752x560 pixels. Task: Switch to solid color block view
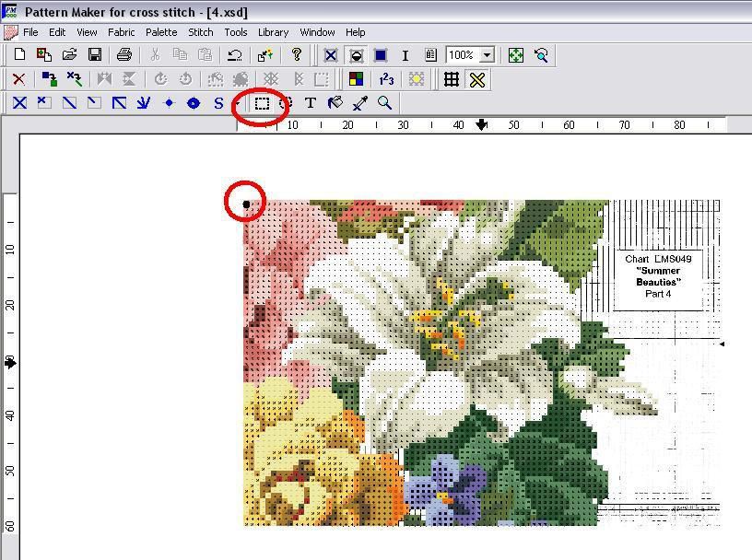pyautogui.click(x=381, y=55)
